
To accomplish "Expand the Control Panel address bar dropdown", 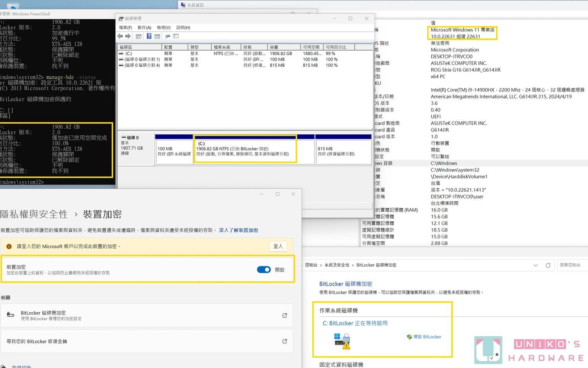I will (x=535, y=265).
